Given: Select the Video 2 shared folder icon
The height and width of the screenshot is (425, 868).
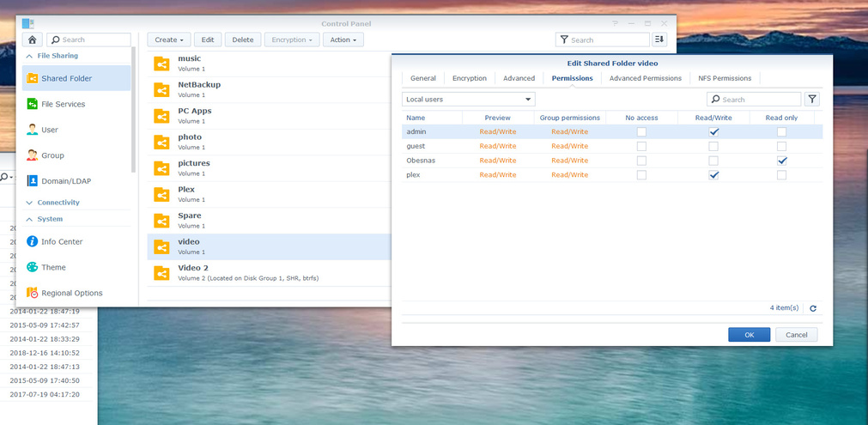Looking at the screenshot, I should click(x=161, y=273).
